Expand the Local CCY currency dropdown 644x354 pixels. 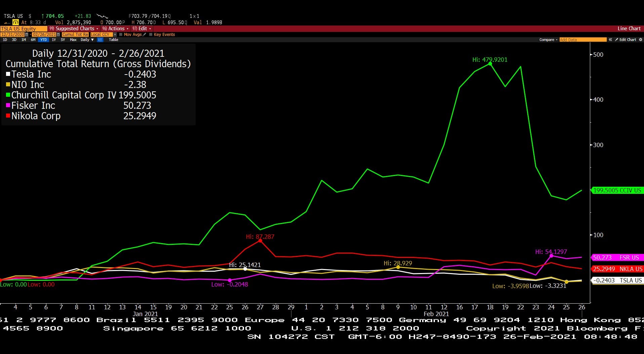point(115,35)
